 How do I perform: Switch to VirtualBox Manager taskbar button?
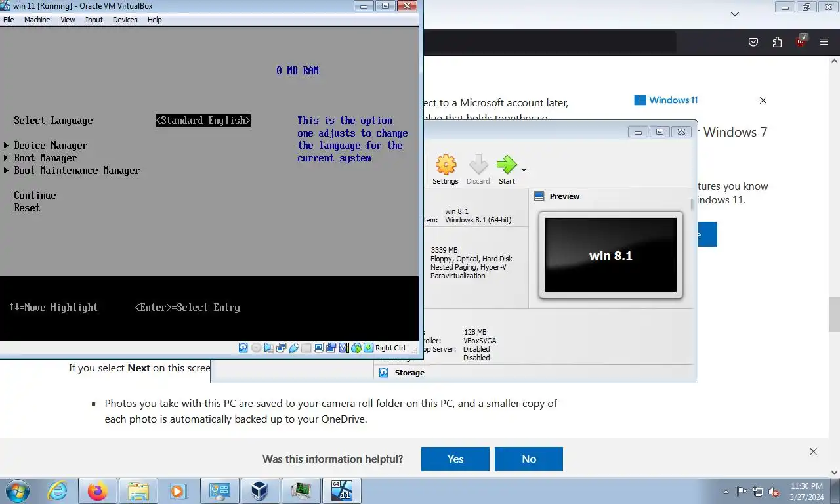pyautogui.click(x=261, y=491)
